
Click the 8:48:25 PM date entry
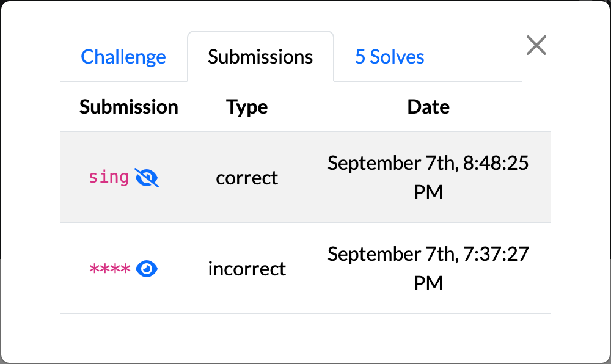point(428,178)
